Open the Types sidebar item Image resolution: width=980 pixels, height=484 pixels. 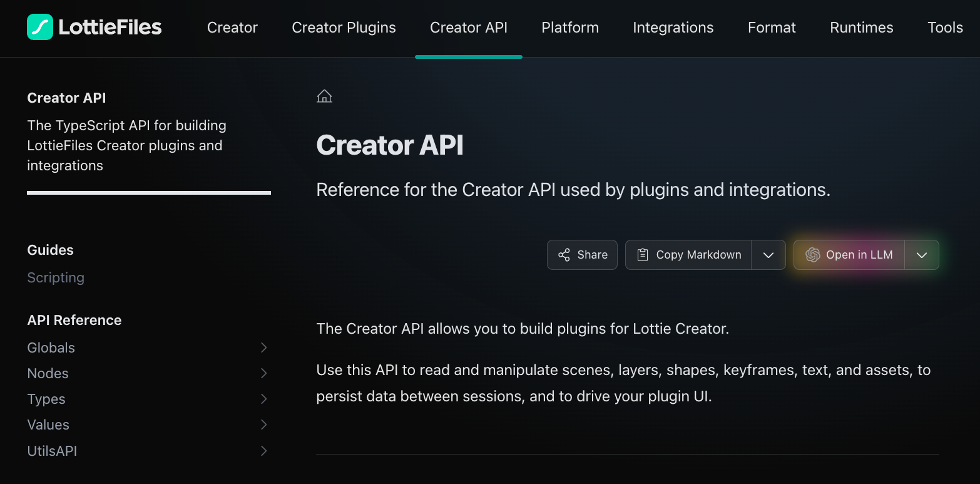point(46,399)
